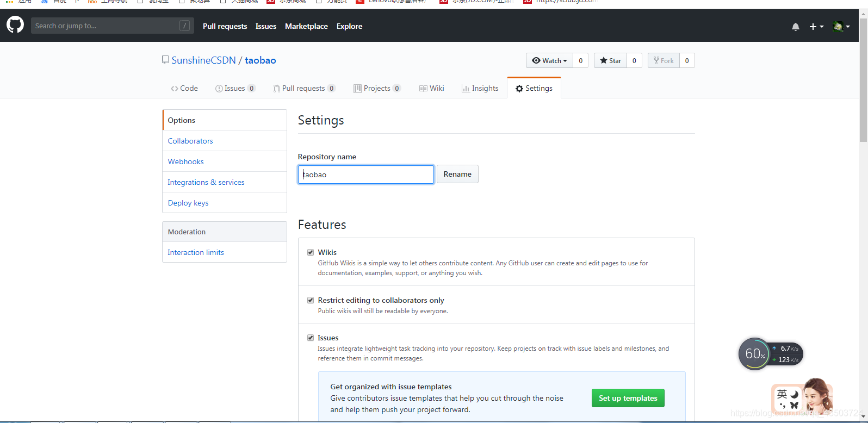Image resolution: width=868 pixels, height=423 pixels.
Task: Go to Marketplace
Action: pos(306,26)
